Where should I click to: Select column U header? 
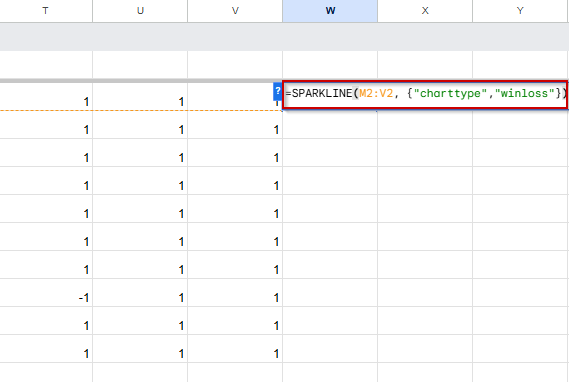click(140, 11)
